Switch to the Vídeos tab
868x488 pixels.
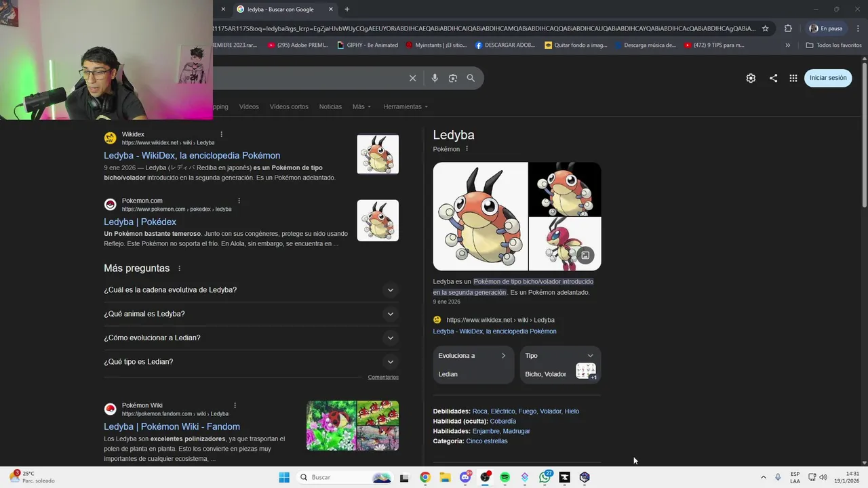coord(249,106)
